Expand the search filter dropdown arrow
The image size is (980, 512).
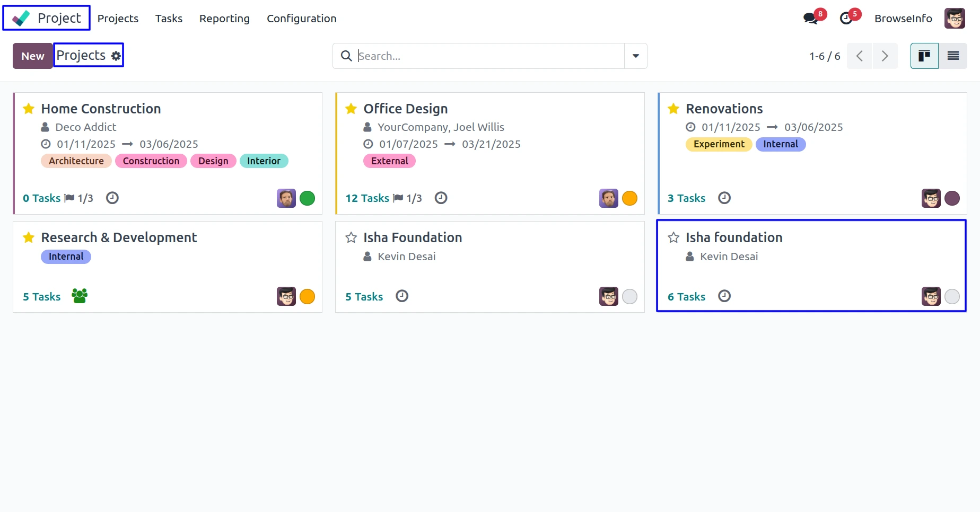[635, 56]
